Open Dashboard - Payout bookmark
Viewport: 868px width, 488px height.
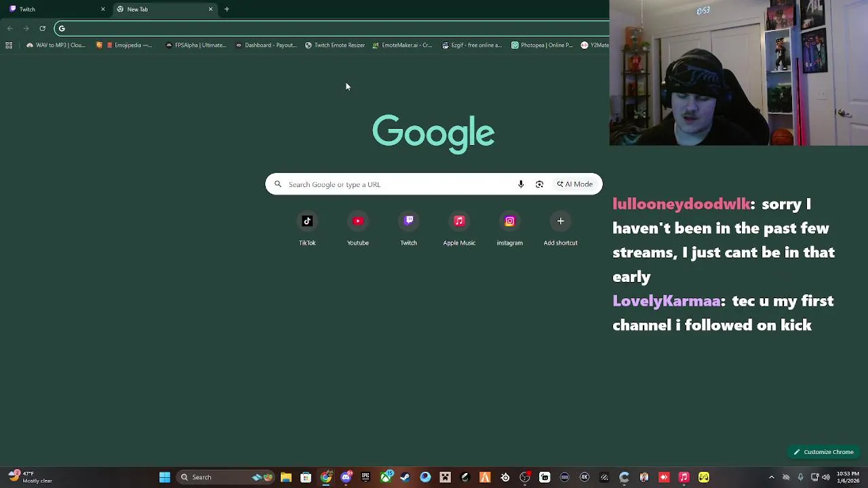click(266, 45)
